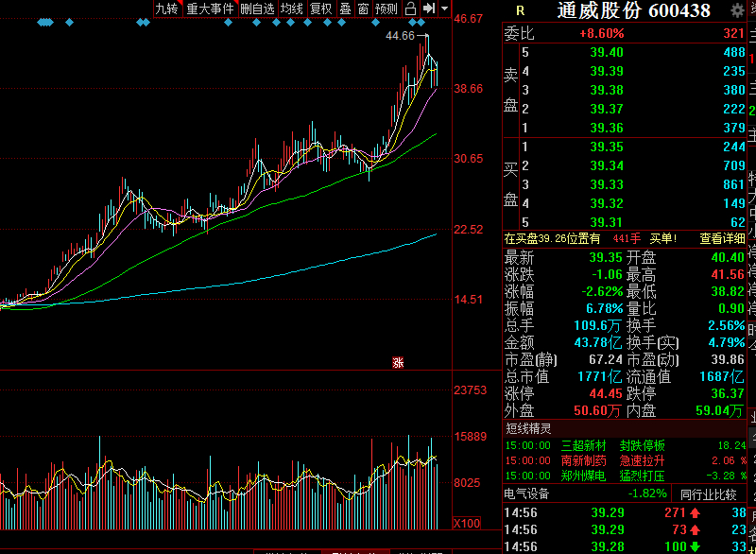Click 同行业比较 industry comparison

[708, 494]
